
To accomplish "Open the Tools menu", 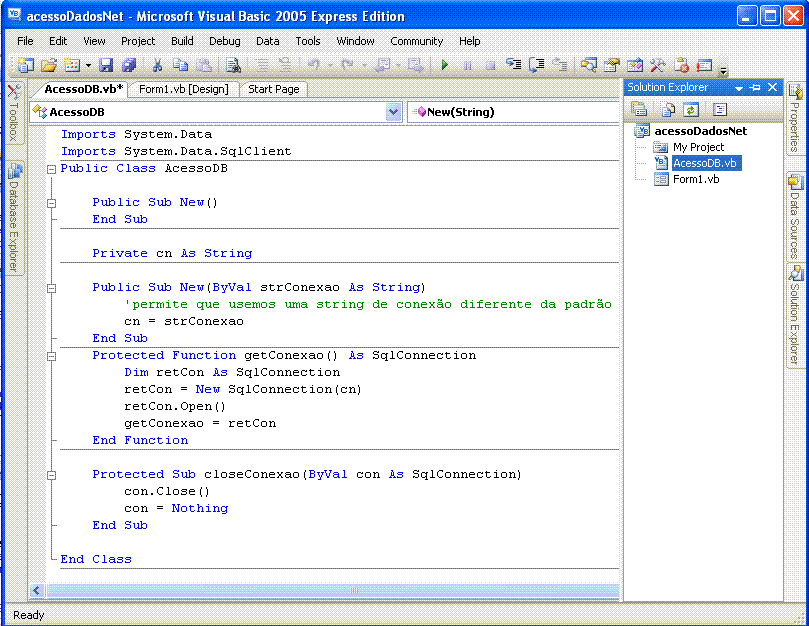I will pos(308,41).
